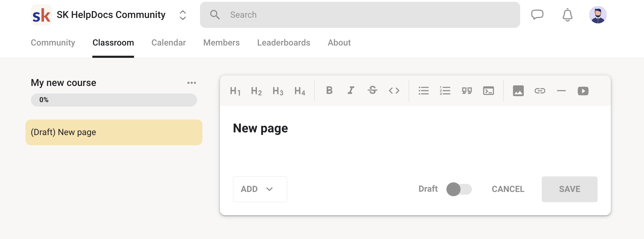Screen dimensions: 644x239
Task: Open the chat messages icon
Action: pos(537,15)
